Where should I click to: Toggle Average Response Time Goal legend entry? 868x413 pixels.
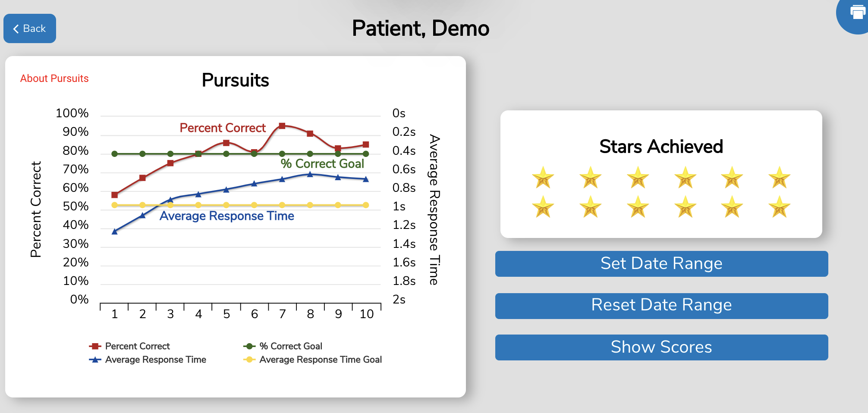pyautogui.click(x=313, y=360)
